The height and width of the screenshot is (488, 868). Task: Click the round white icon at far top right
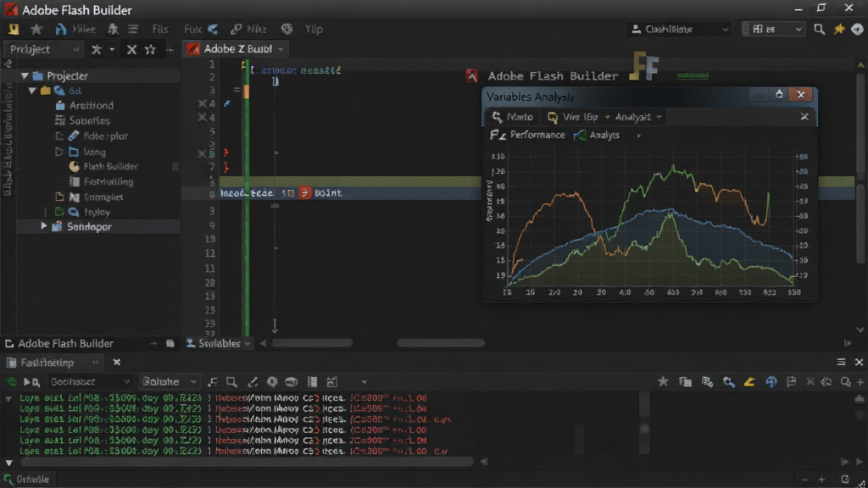click(857, 29)
